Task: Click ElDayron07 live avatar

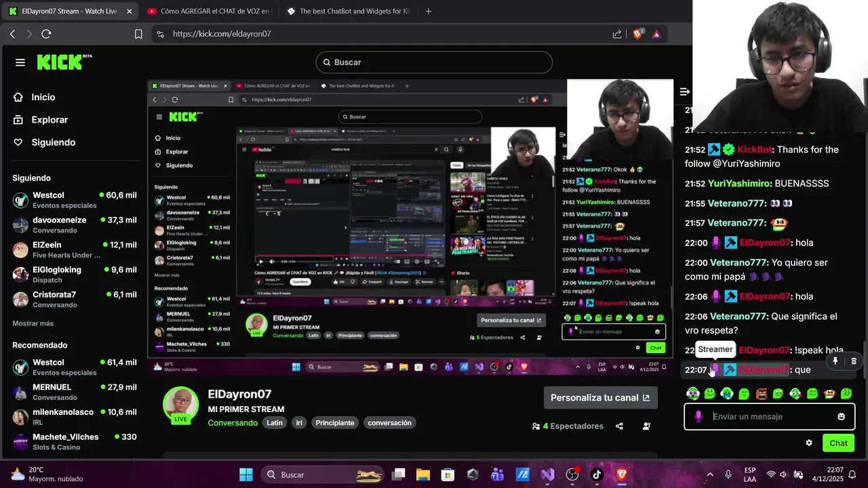Action: [x=180, y=405]
